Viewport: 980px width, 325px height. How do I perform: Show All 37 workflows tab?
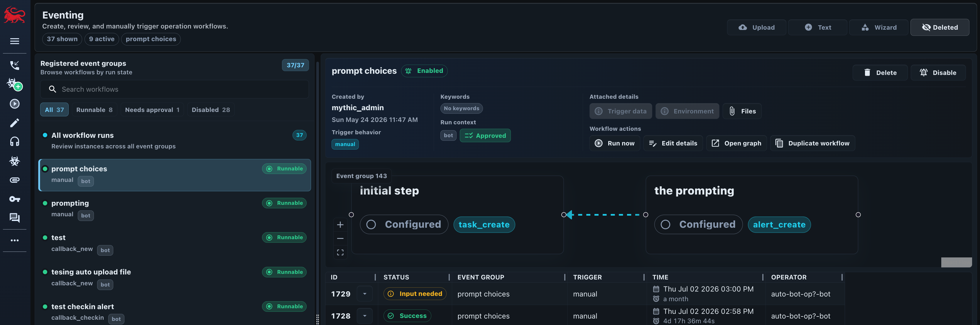(54, 110)
